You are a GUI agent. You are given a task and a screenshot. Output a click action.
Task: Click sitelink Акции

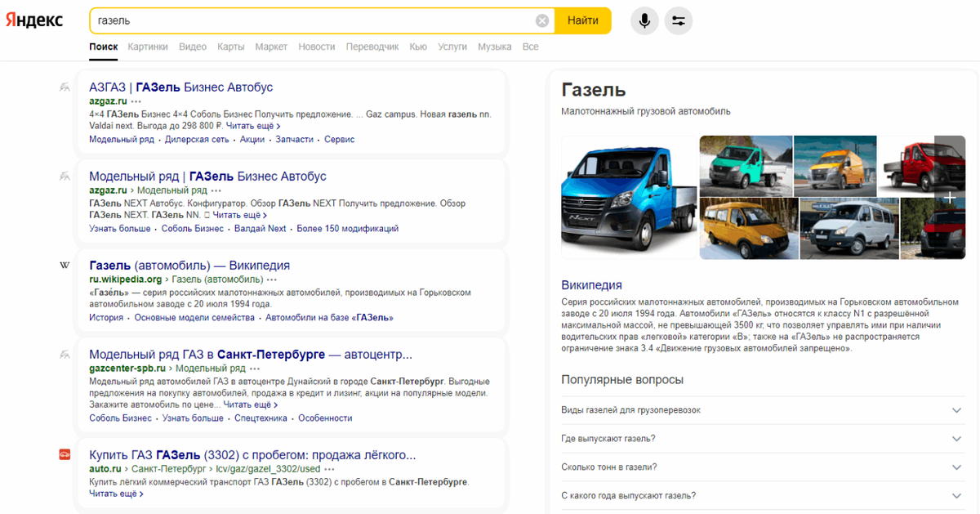point(252,140)
